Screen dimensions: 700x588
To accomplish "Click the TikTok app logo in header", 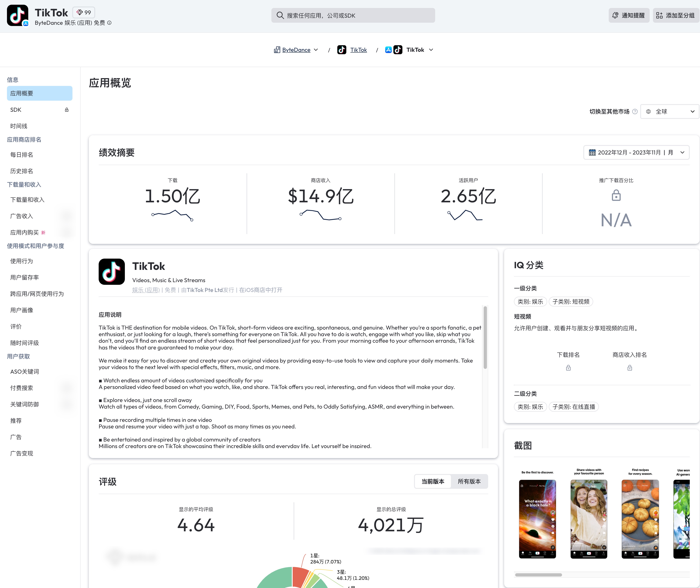I will pyautogui.click(x=17, y=15).
